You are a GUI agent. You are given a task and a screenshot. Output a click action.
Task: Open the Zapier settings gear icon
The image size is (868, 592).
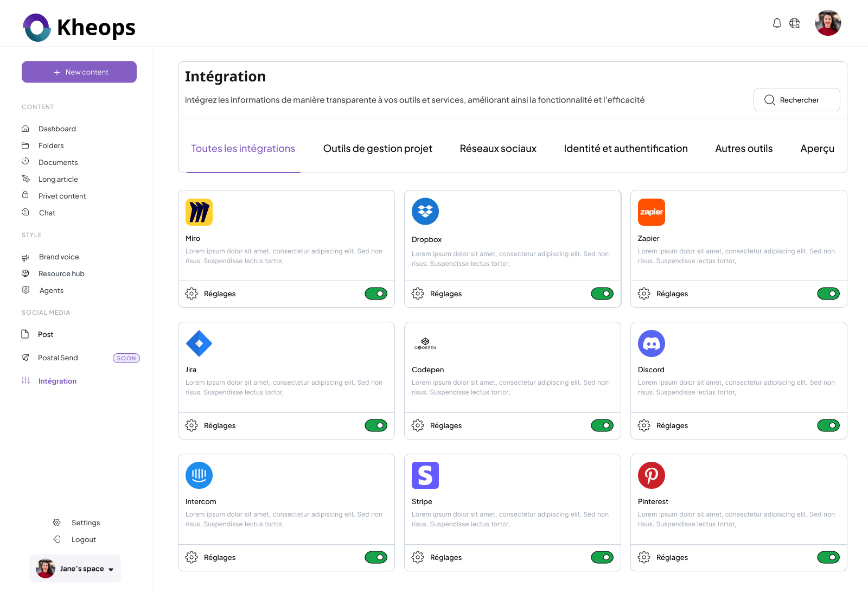pyautogui.click(x=644, y=294)
